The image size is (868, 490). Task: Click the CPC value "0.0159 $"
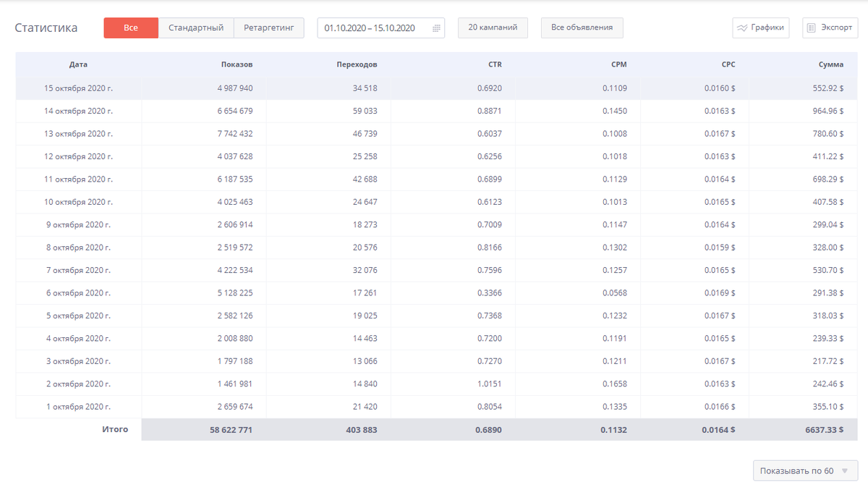tap(720, 248)
